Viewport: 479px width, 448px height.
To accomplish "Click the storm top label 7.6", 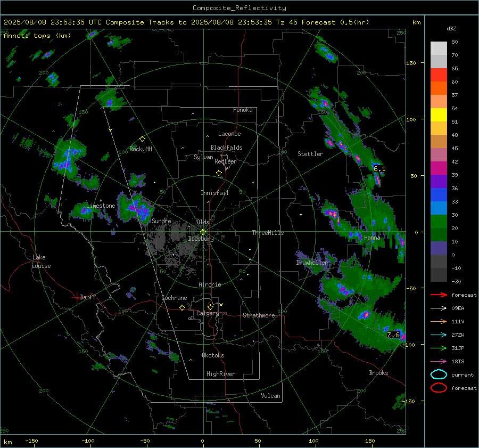I will (393, 335).
